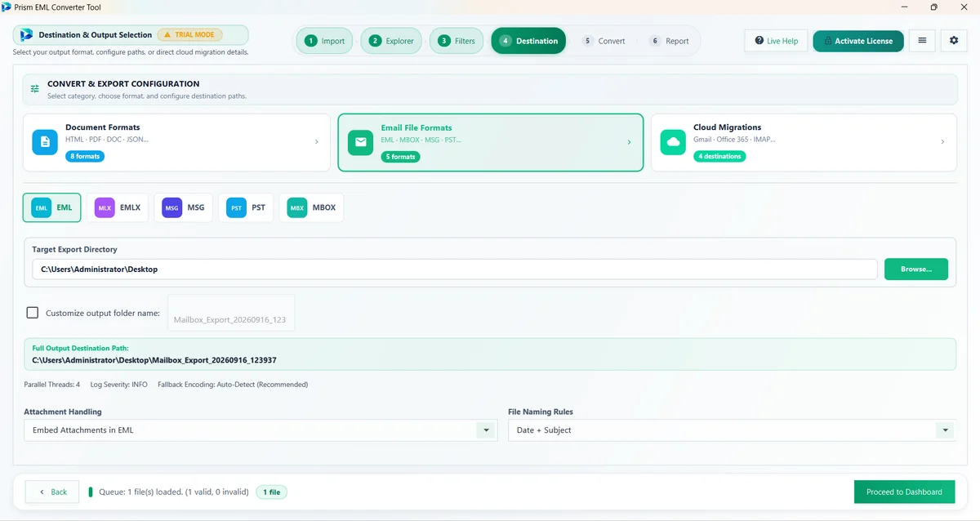
Task: Click the 1 file badge
Action: tap(271, 492)
